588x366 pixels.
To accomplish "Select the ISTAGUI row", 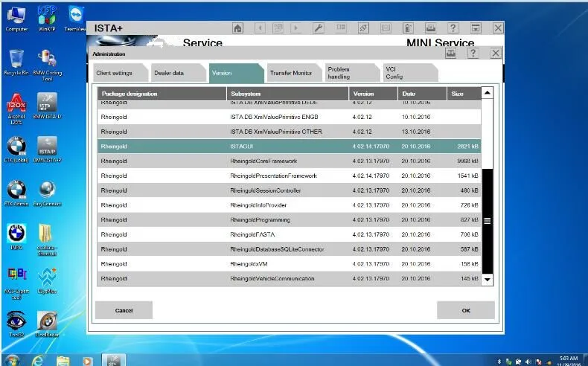I will (x=289, y=147).
